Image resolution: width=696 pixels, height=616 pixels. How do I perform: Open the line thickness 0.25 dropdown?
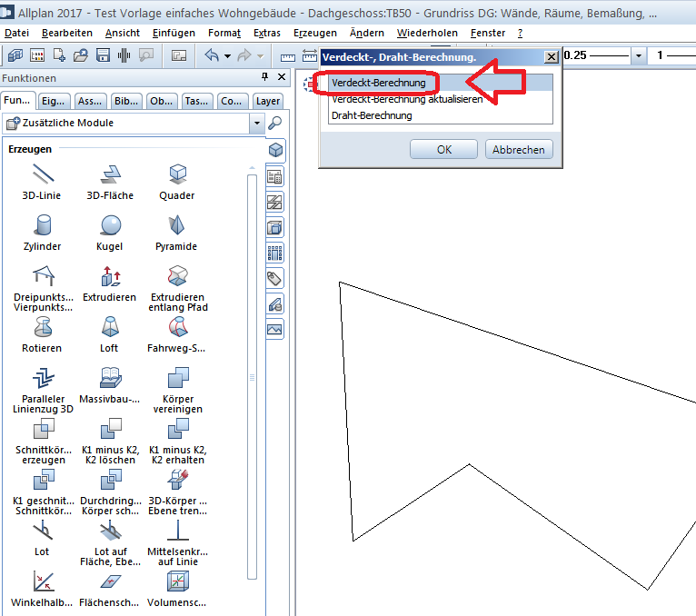[638, 56]
